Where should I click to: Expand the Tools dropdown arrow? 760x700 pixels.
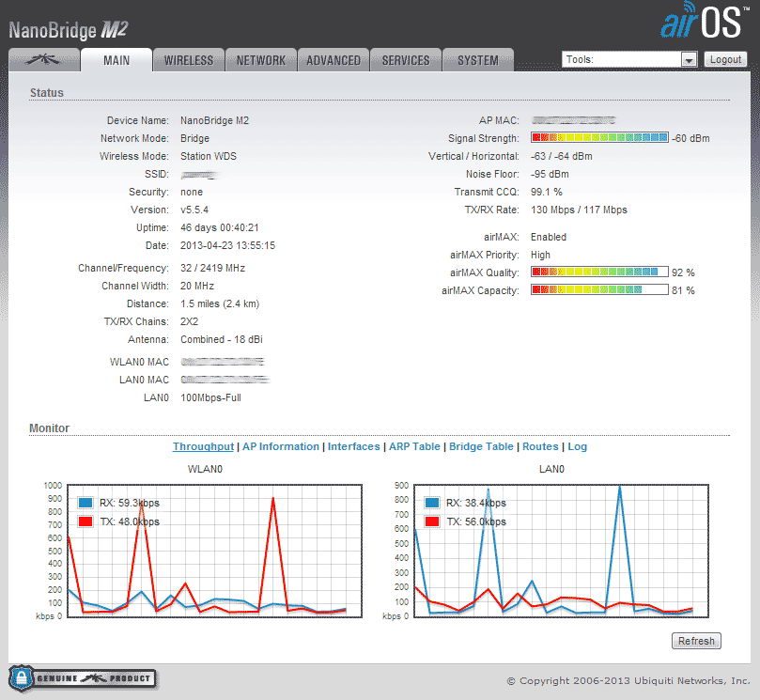pos(689,60)
